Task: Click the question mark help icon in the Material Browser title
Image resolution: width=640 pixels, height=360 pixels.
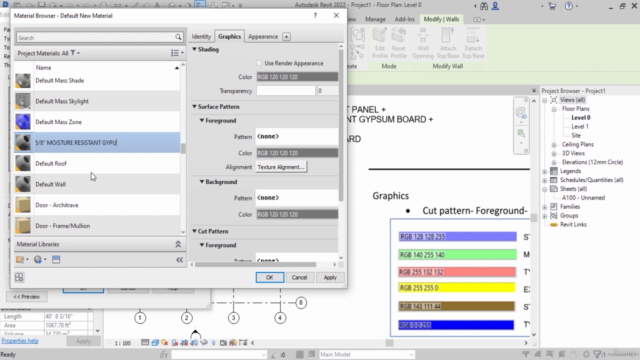Action: [315, 16]
